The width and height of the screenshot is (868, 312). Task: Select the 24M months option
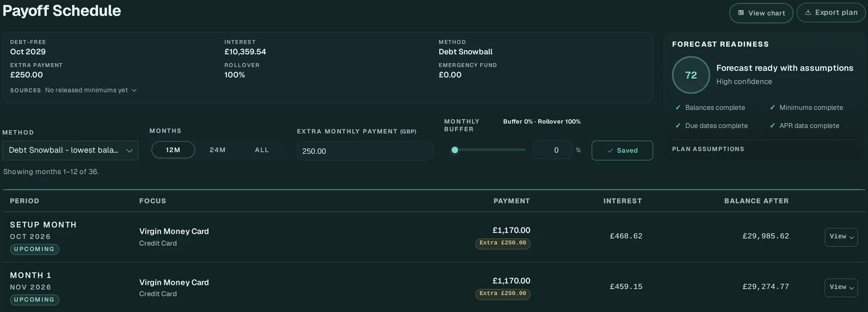[218, 150]
